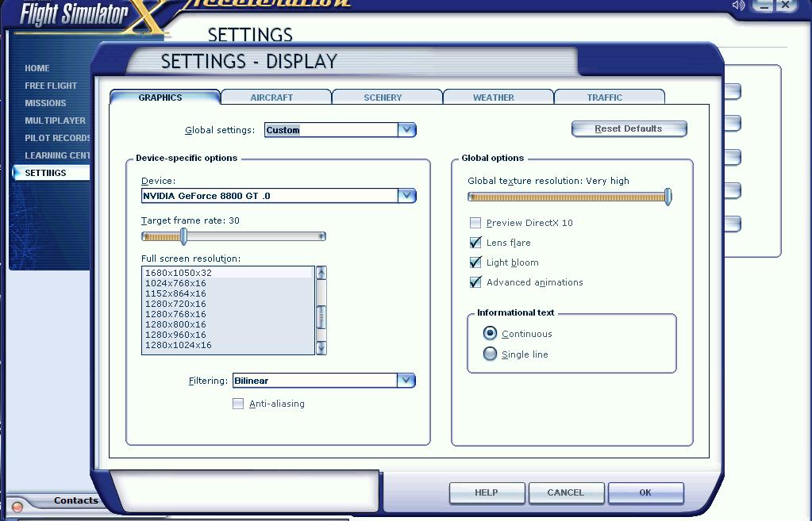Image resolution: width=812 pixels, height=521 pixels.
Task: Switch to the Aircraft tab
Action: click(271, 98)
